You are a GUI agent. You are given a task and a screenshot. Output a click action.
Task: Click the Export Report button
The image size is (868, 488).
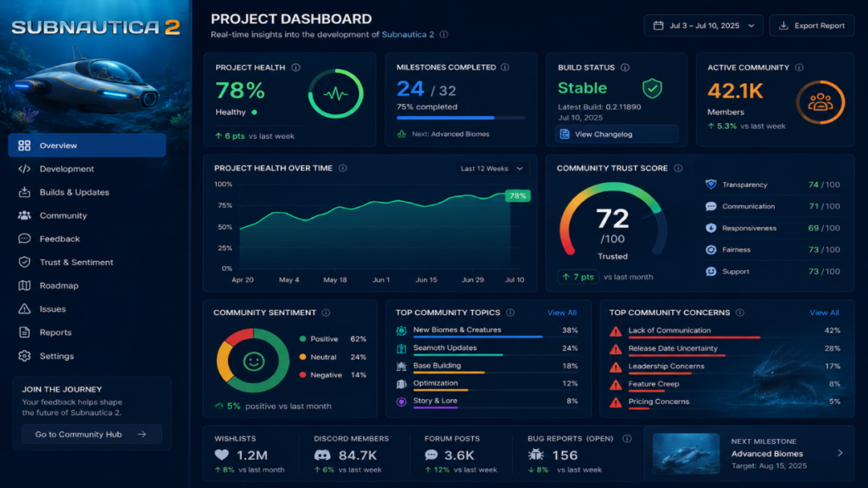(811, 25)
